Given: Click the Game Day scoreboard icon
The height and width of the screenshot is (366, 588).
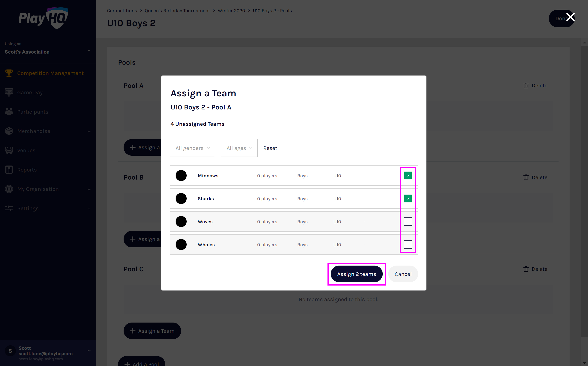Looking at the screenshot, I should click(x=9, y=92).
